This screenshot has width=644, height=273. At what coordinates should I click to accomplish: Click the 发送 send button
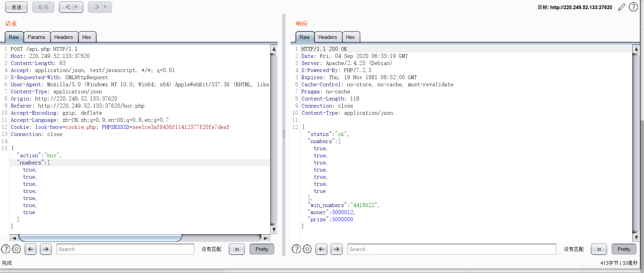point(17,7)
